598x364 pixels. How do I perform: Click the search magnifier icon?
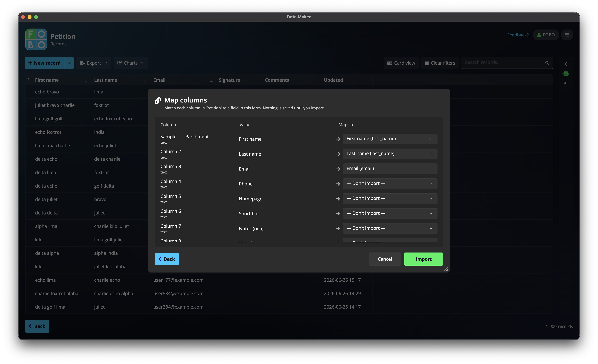(x=547, y=63)
